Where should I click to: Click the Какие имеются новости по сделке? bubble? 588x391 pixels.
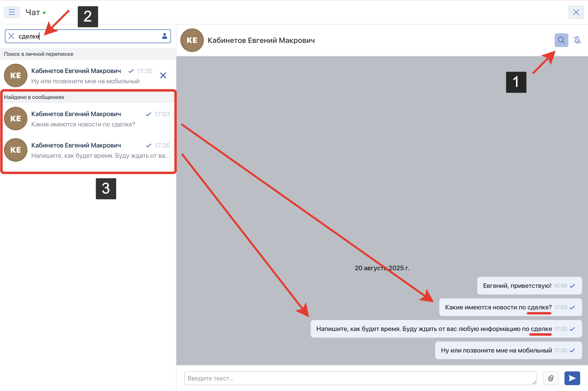click(498, 307)
